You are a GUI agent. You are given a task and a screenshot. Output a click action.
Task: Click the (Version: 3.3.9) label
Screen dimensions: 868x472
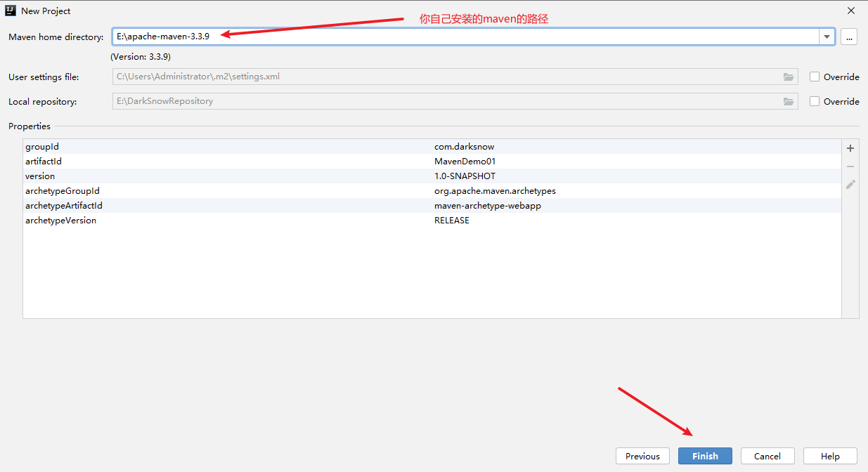click(141, 56)
